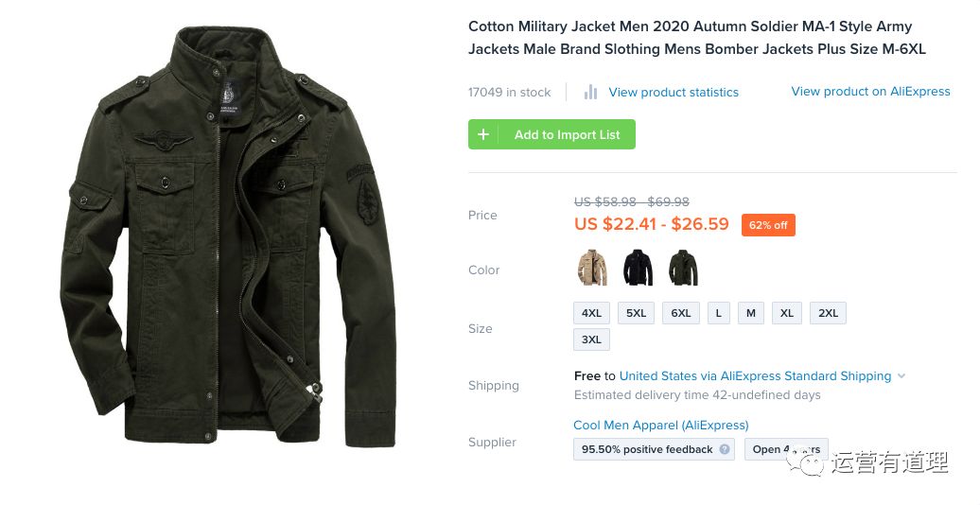980x505 pixels.
Task: Open View product statistics link
Action: click(674, 93)
